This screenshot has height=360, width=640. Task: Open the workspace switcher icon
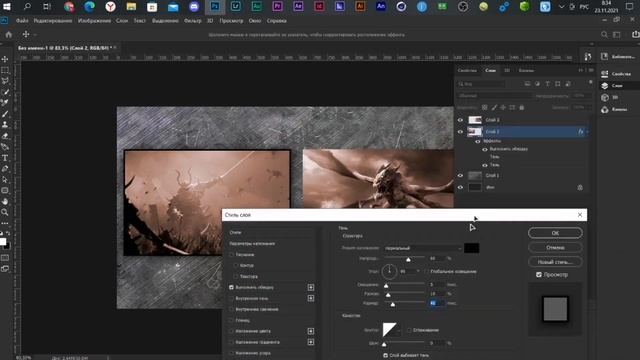pyautogui.click(x=617, y=35)
